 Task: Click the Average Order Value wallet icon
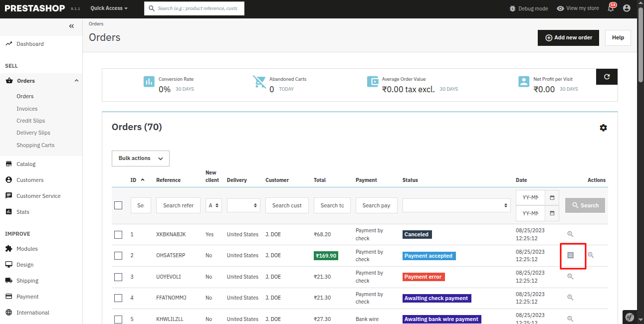pos(373,82)
